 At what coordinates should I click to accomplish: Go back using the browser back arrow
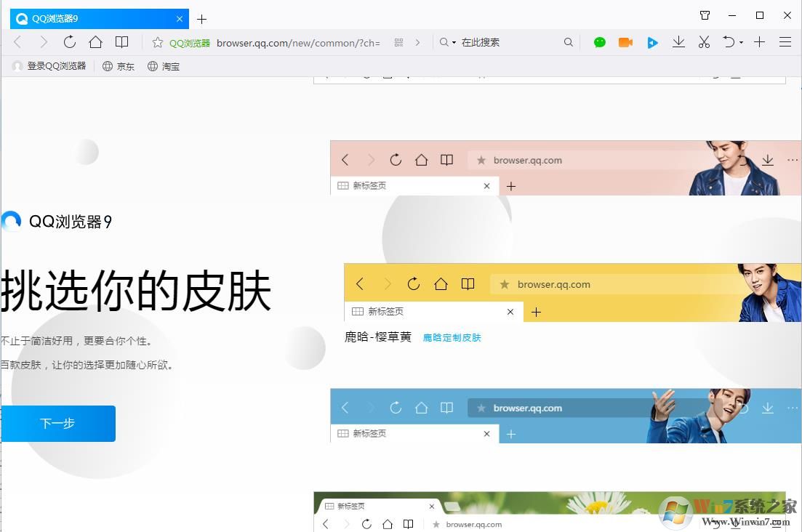(x=18, y=42)
